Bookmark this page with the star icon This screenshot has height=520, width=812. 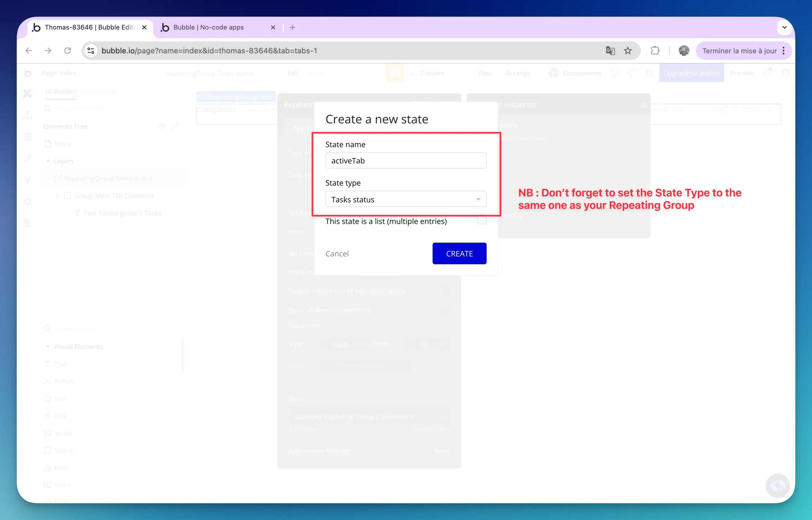pos(628,51)
